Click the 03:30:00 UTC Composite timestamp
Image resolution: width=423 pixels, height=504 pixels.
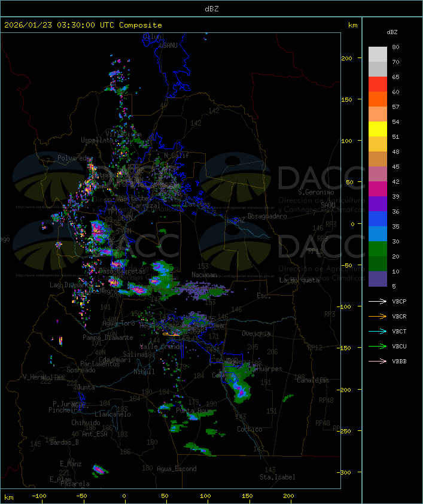point(83,25)
